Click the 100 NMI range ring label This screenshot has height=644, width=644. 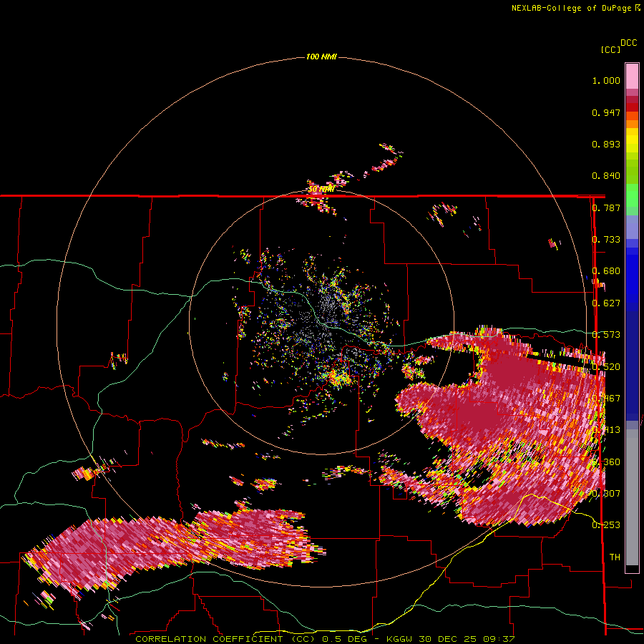click(321, 57)
